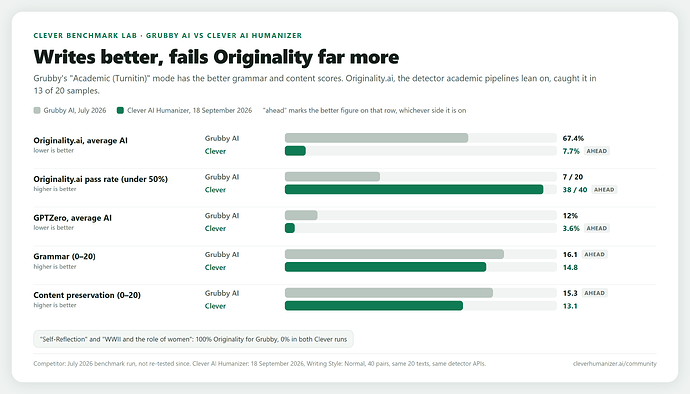690x394 pixels.
Task: Click the "14.8" Grammar value
Action: [570, 267]
